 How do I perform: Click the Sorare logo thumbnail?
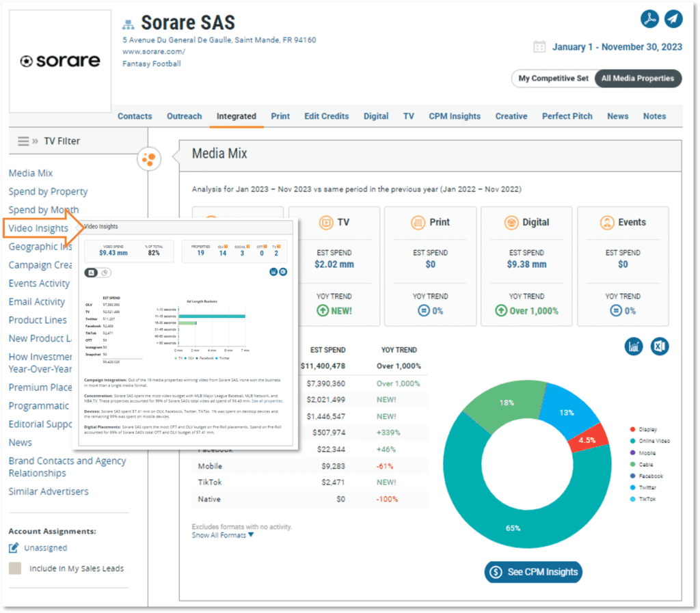tap(60, 61)
